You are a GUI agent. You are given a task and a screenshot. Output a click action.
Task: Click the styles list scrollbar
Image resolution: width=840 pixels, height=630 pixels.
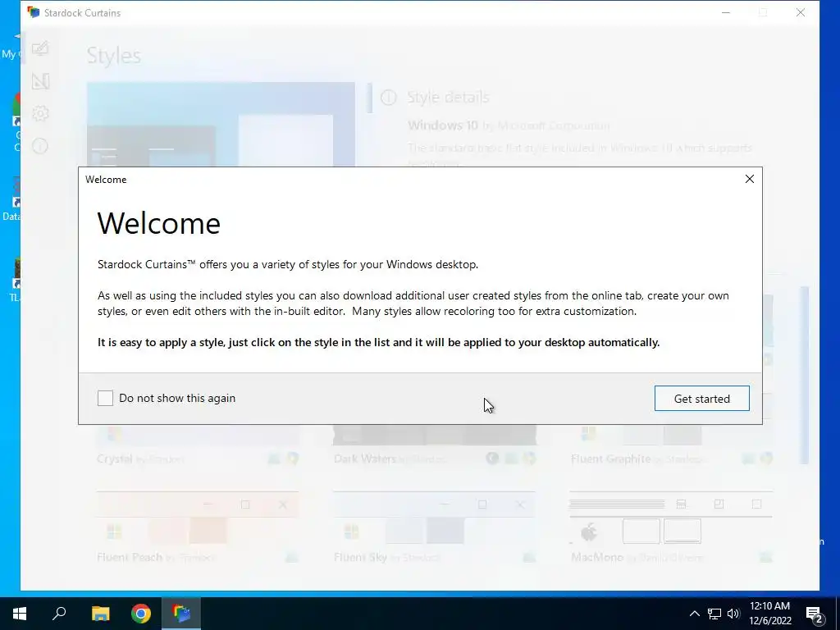coord(804,375)
